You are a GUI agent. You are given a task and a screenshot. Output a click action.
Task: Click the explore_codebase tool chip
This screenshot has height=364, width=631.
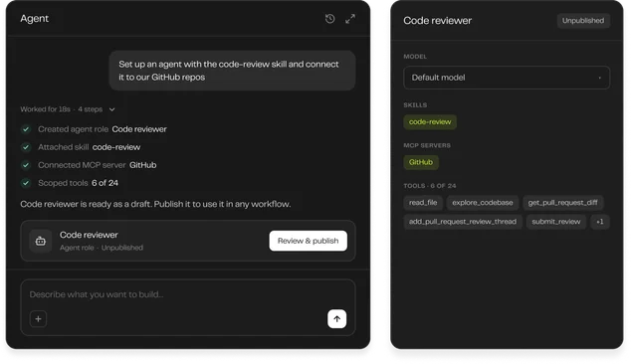click(483, 203)
